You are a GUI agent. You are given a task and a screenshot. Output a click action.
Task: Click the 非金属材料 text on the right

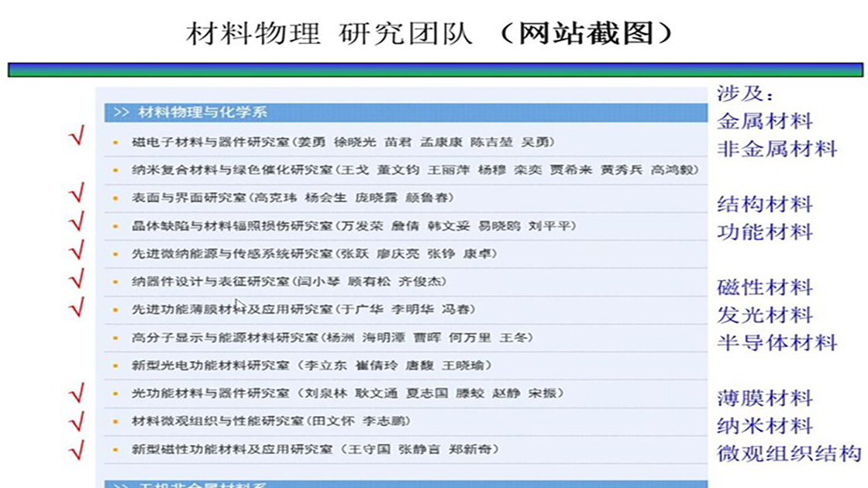coord(777,149)
